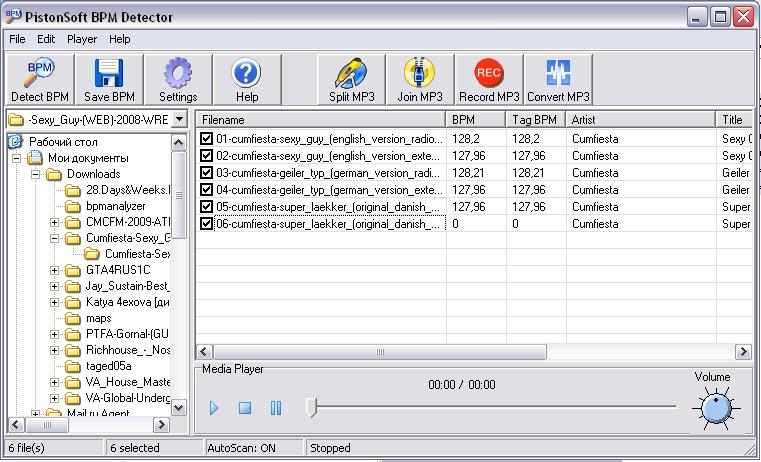Collapse the Cumfiesta-Sexy_G folder

54,238
